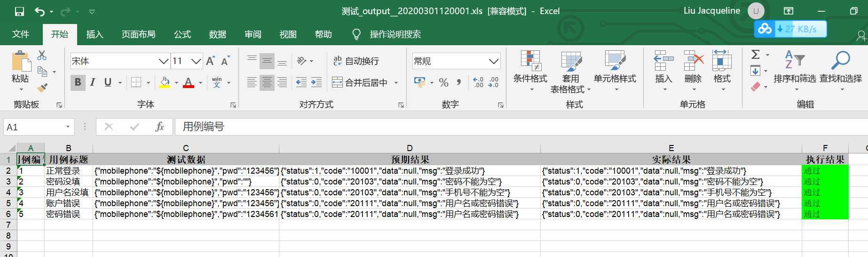The width and height of the screenshot is (868, 257).
Task: Decrease font size with small A icon
Action: pyautogui.click(x=225, y=61)
